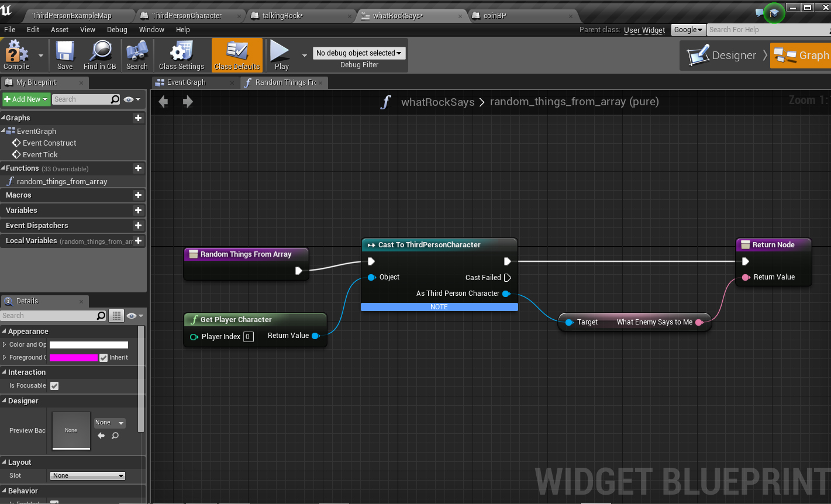Navigate back with the graph left arrow

point(163,102)
